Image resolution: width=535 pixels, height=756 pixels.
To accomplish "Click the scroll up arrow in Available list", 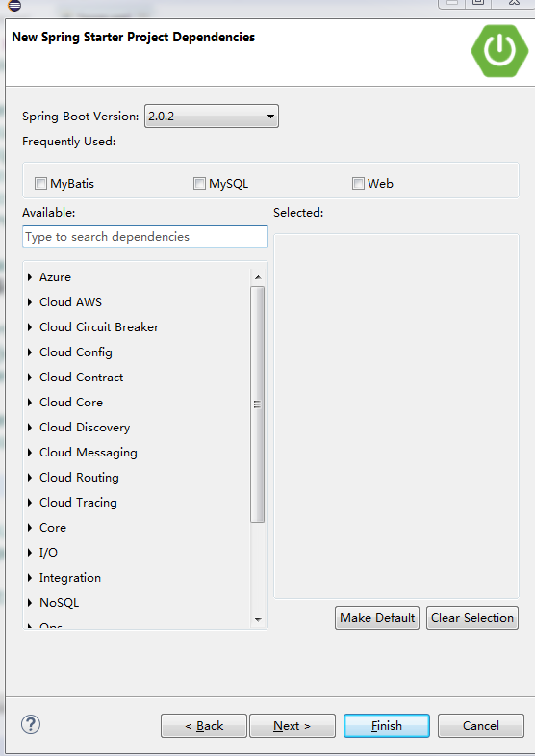I will coord(258,277).
